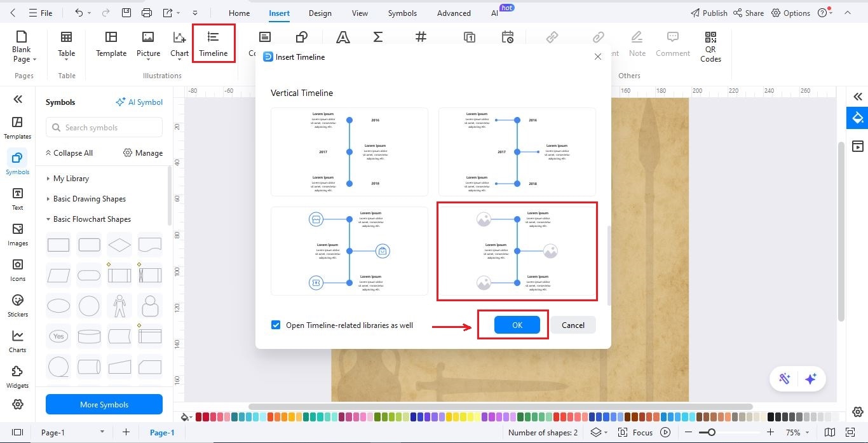This screenshot has height=443, width=868.
Task: Open the Template tool
Action: 111,44
